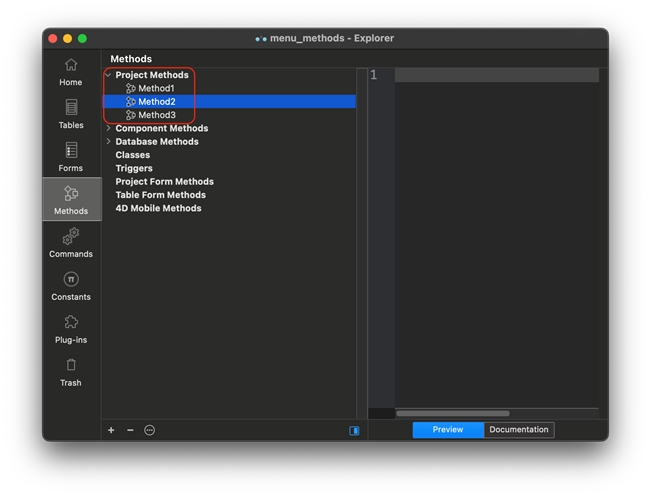Collapse the Project Methods node
The width and height of the screenshot is (650, 496).
point(108,75)
